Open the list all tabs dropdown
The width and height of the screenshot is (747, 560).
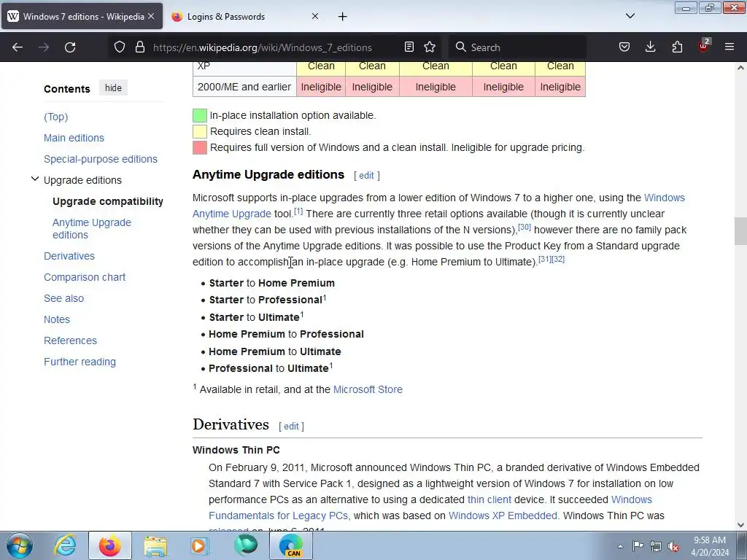click(x=630, y=16)
